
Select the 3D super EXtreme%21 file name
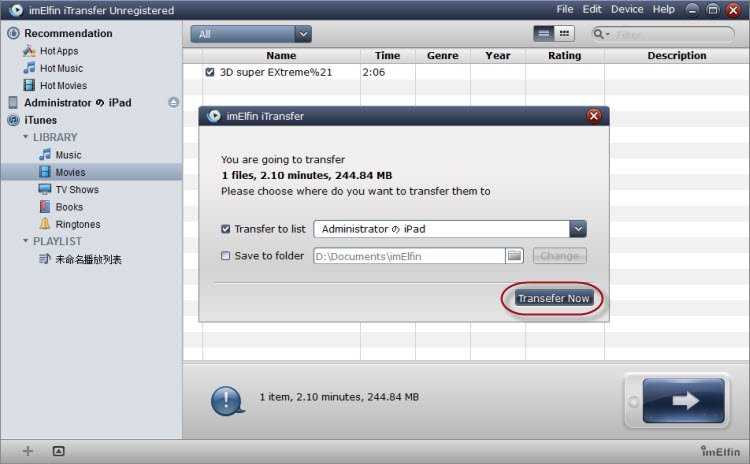276,72
